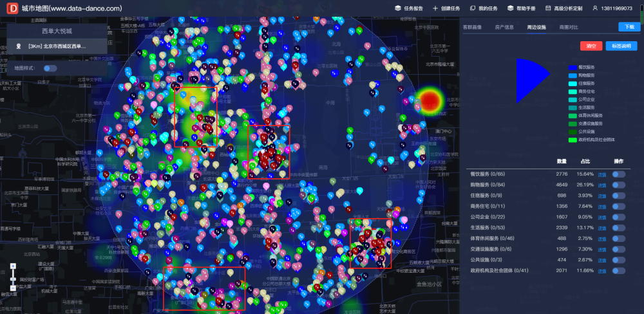The image size is (644, 314).
Task: Toggle the 地图样式 map style switch
Action: (x=50, y=68)
